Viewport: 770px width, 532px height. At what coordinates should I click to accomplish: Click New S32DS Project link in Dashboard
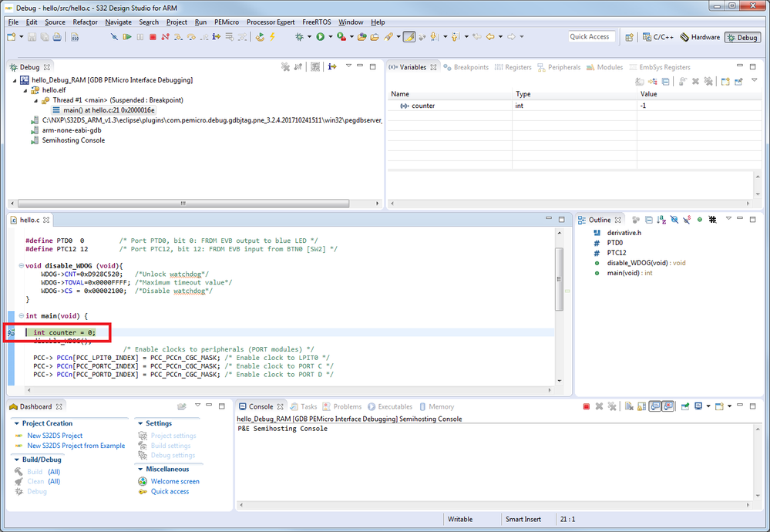pos(55,436)
